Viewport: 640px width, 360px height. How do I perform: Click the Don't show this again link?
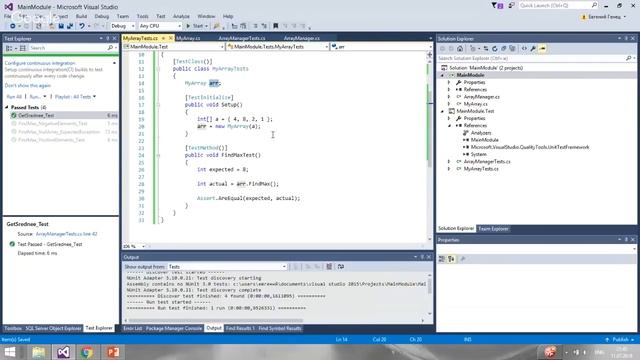coord(28,86)
